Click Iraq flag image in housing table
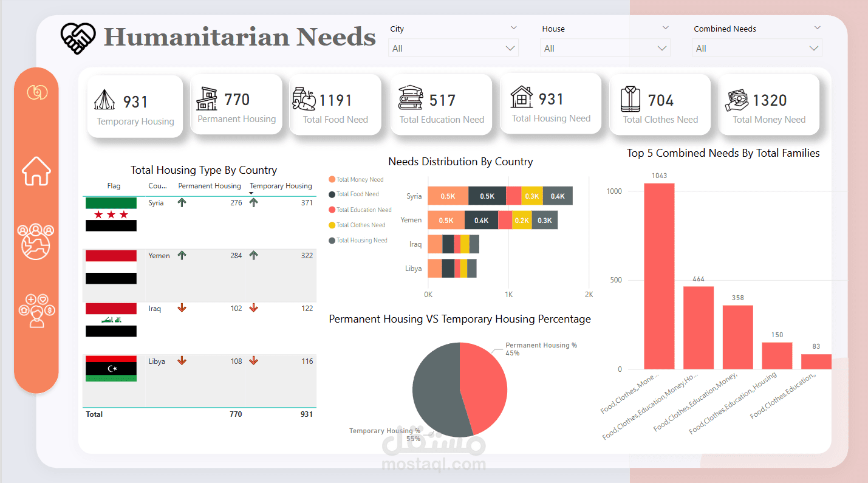This screenshot has height=483, width=868. pyautogui.click(x=111, y=320)
